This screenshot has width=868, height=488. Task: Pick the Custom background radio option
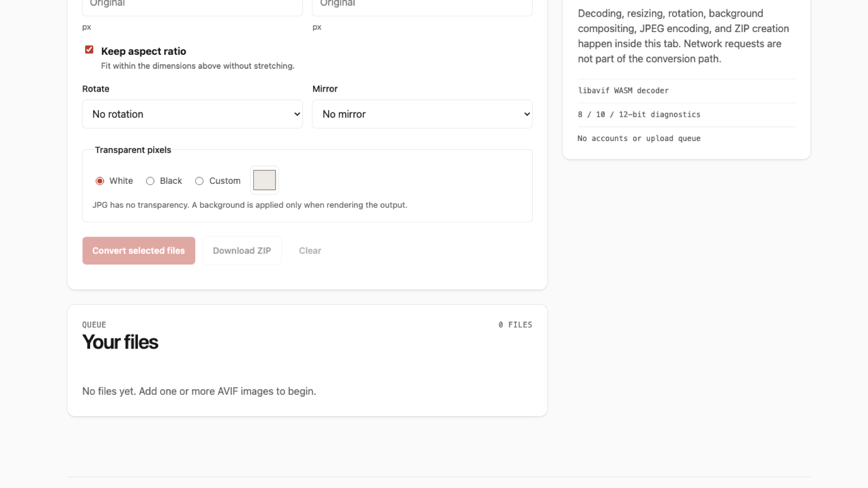click(200, 181)
